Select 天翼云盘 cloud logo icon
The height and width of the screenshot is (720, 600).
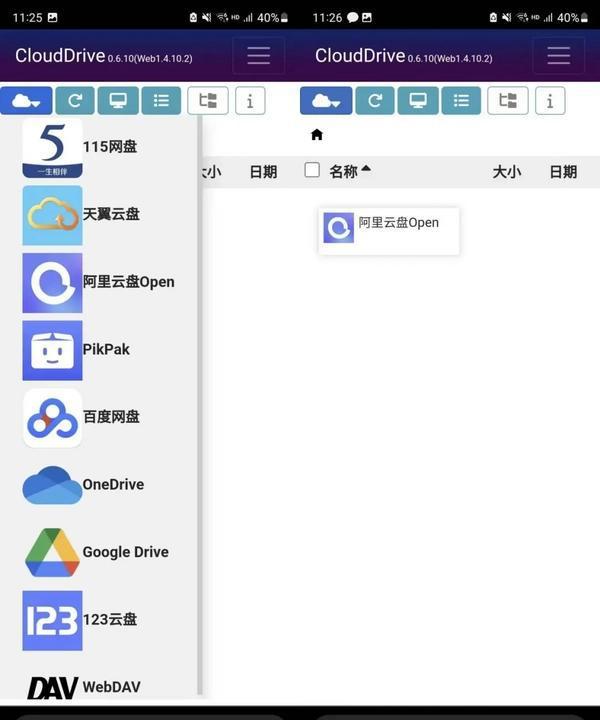click(52, 215)
